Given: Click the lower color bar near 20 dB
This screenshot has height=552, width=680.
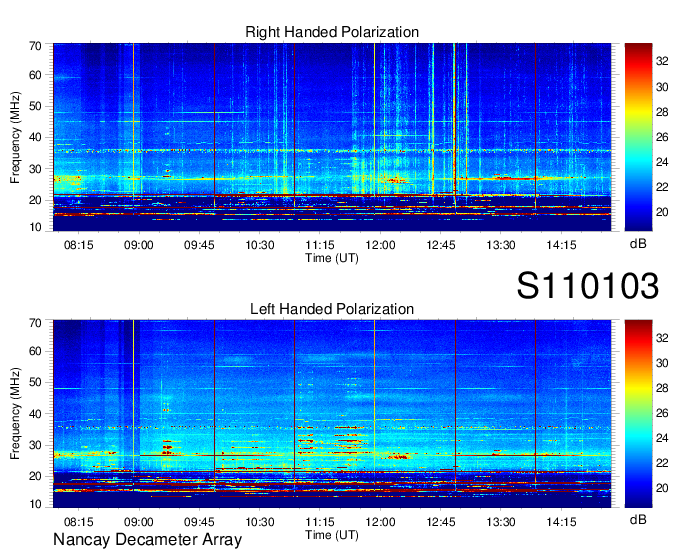Looking at the screenshot, I should [638, 488].
